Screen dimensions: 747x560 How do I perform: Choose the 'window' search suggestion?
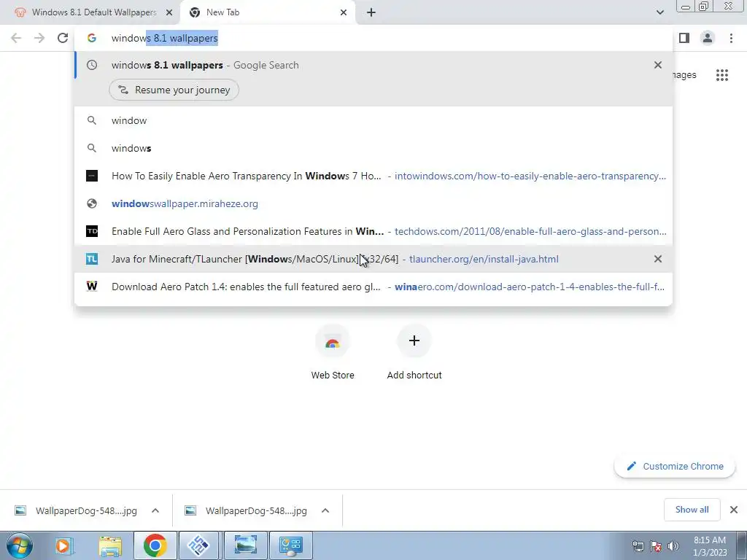(373, 120)
